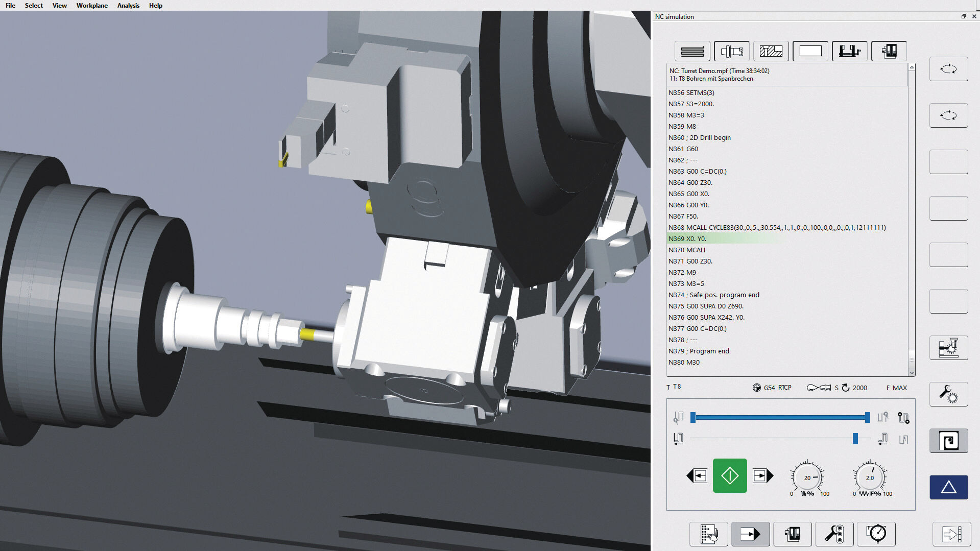
Task: Open the collision detection wrench tool
Action: coord(948,394)
